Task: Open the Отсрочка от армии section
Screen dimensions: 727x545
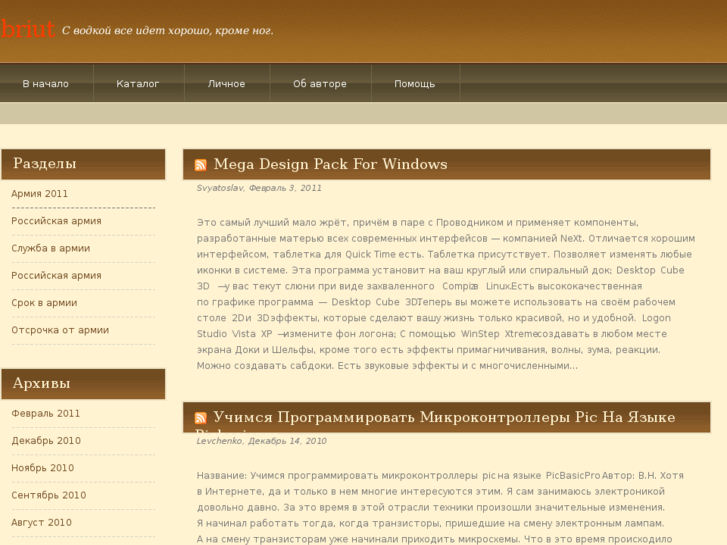Action: [60, 330]
